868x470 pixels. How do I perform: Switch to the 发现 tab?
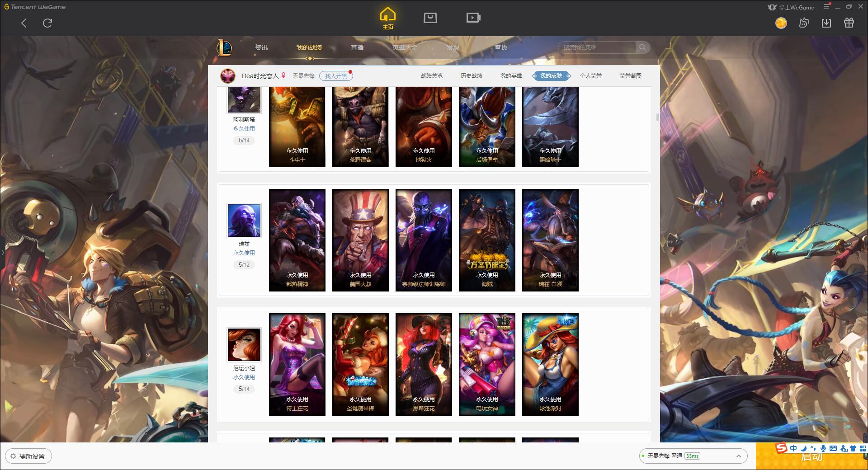453,47
